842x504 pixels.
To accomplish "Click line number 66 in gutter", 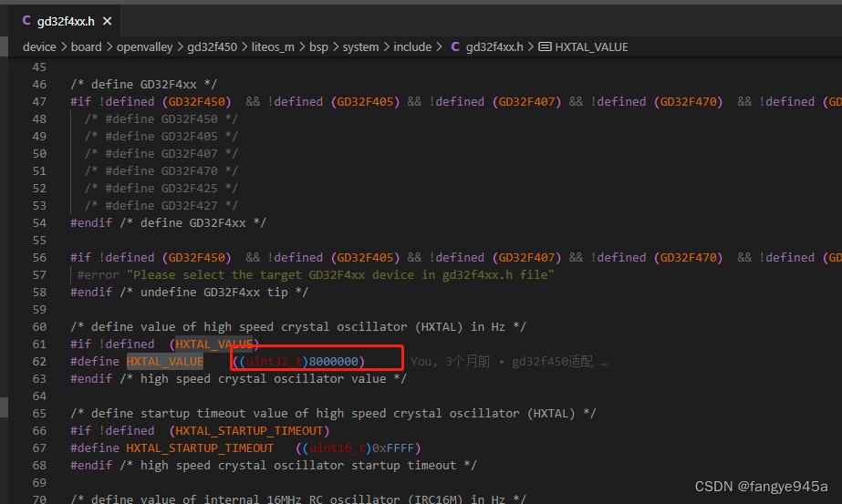I will pos(39,430).
